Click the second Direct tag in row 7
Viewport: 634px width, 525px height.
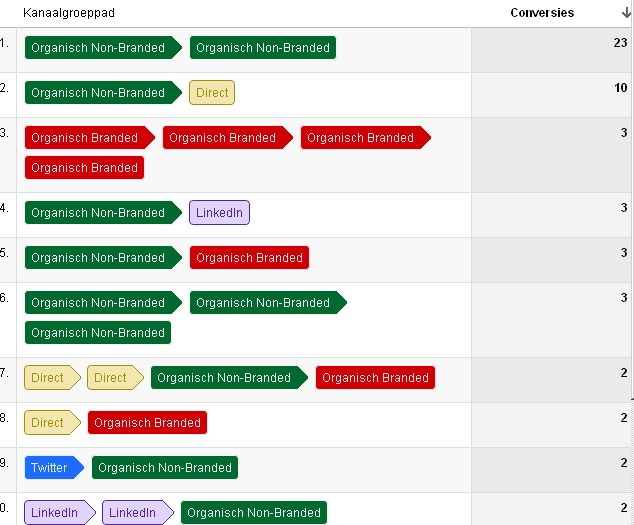point(112,378)
